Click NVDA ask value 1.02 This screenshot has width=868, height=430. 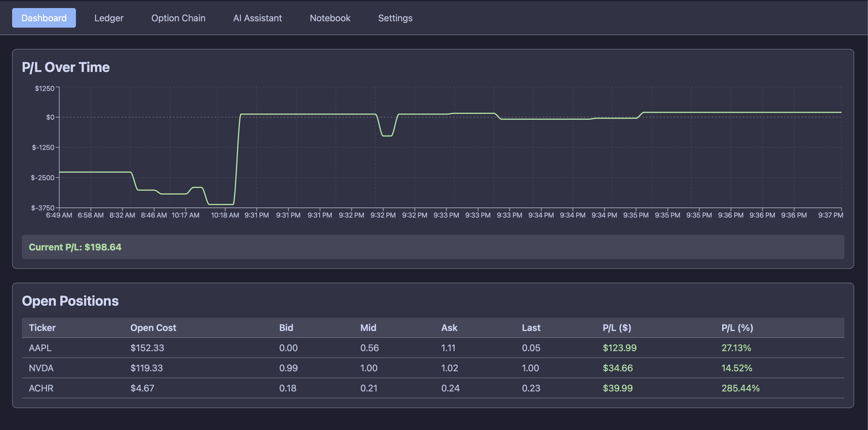[x=450, y=368]
